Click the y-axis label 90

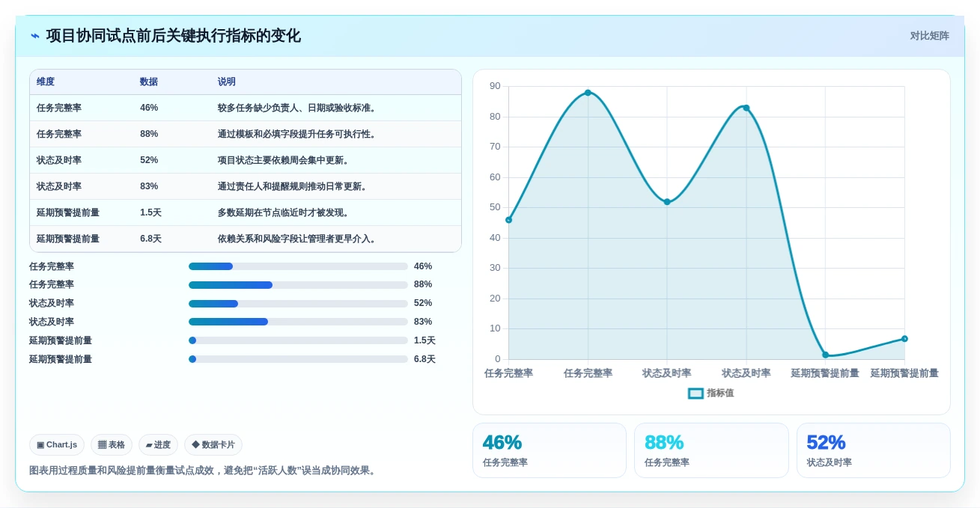pos(495,86)
